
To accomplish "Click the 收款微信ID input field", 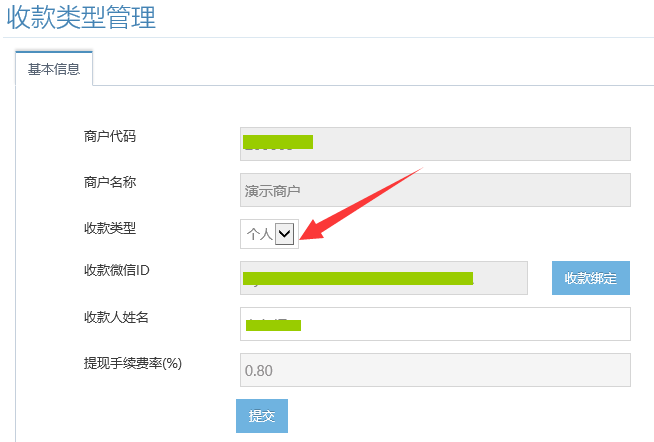I will click(384, 278).
